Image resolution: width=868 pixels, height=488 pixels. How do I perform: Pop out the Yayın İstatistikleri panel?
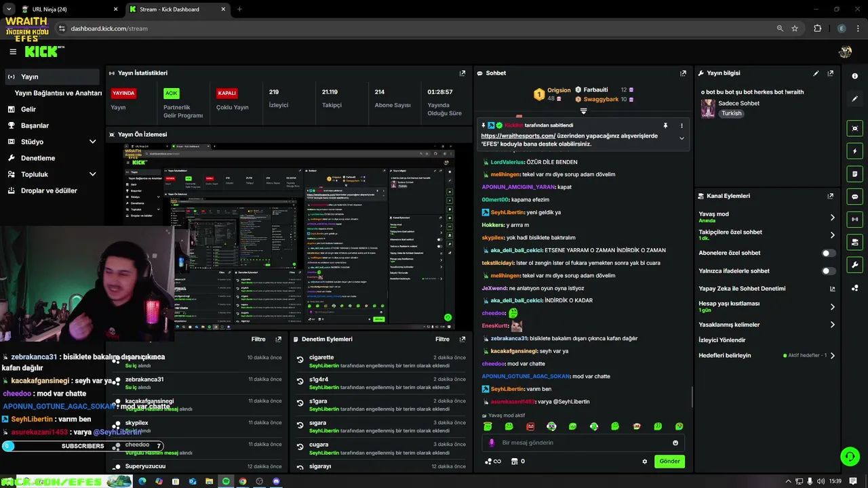[x=462, y=73]
